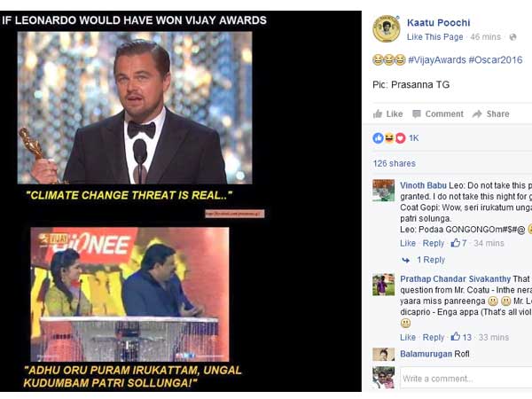Viewport: 532px width, 399px height.
Task: Click Like This Page link
Action: 435,37
